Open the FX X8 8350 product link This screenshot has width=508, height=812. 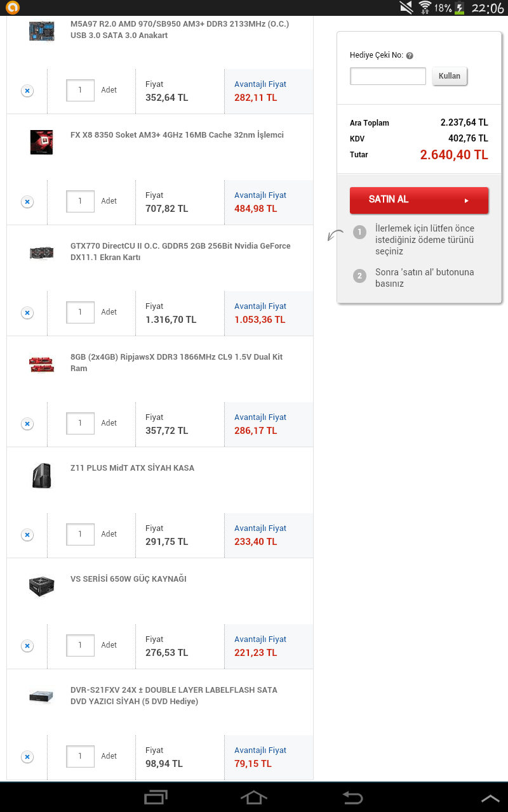177,135
